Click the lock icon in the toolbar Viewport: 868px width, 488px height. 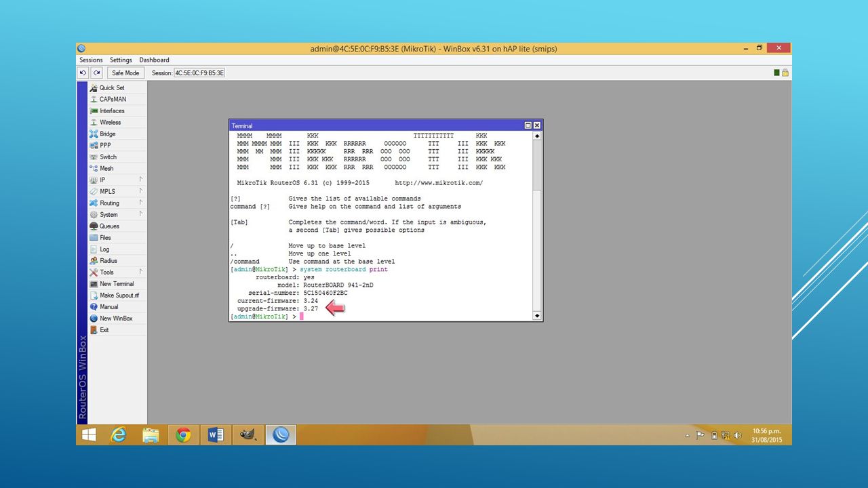click(x=785, y=73)
